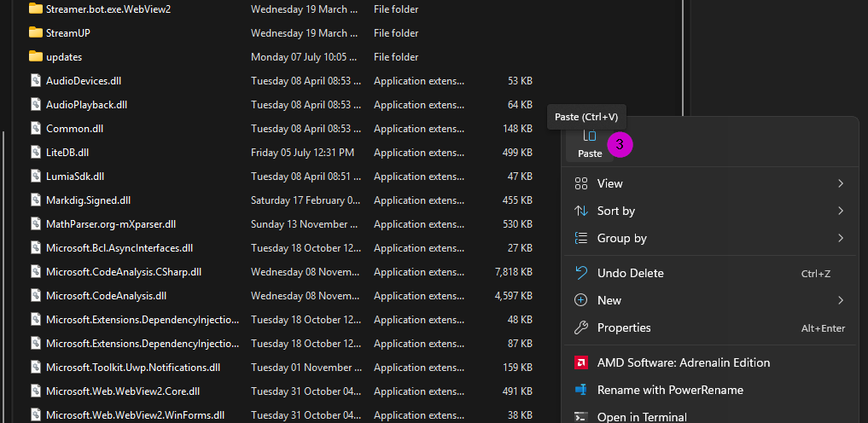Select the StreamUP folder icon
Viewport: 868px width, 423px height.
coord(36,32)
